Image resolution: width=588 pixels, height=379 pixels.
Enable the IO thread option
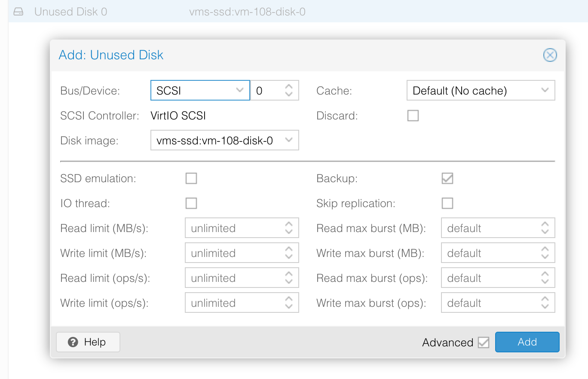[191, 203]
